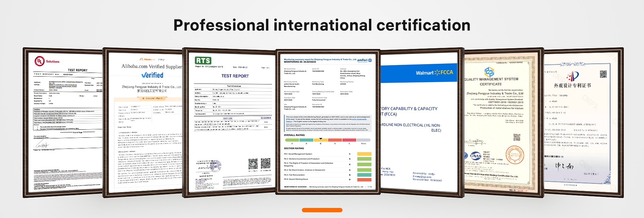Click the Professional international certification heading
Image resolution: width=644 pixels, height=218 pixels.
pos(322,25)
